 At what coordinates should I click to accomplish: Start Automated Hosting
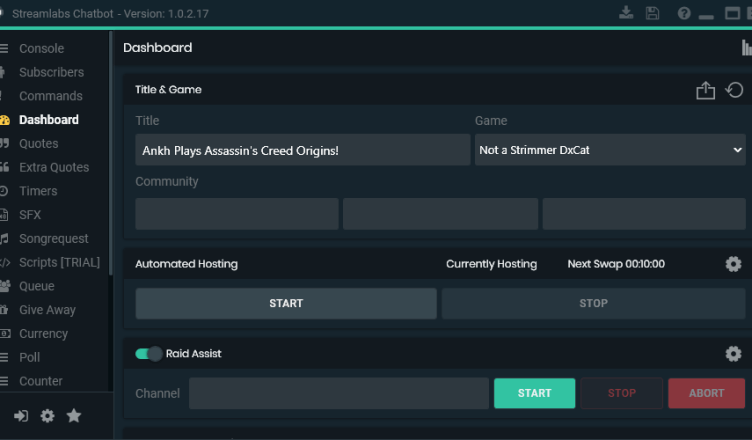tap(286, 304)
